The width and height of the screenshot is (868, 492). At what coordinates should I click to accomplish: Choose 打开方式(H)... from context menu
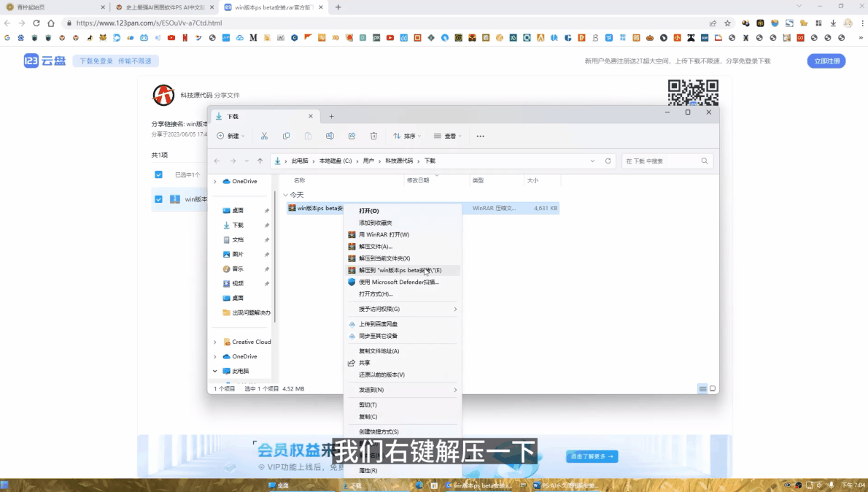(403, 294)
